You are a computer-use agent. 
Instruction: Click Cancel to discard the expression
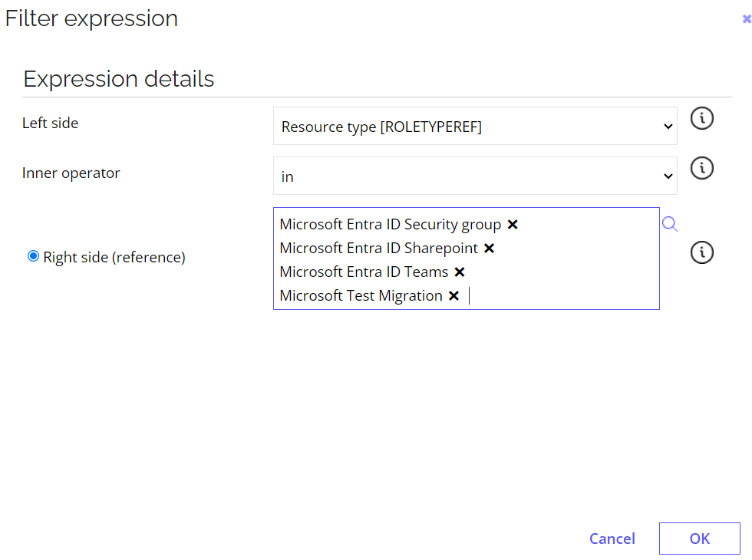pos(612,539)
